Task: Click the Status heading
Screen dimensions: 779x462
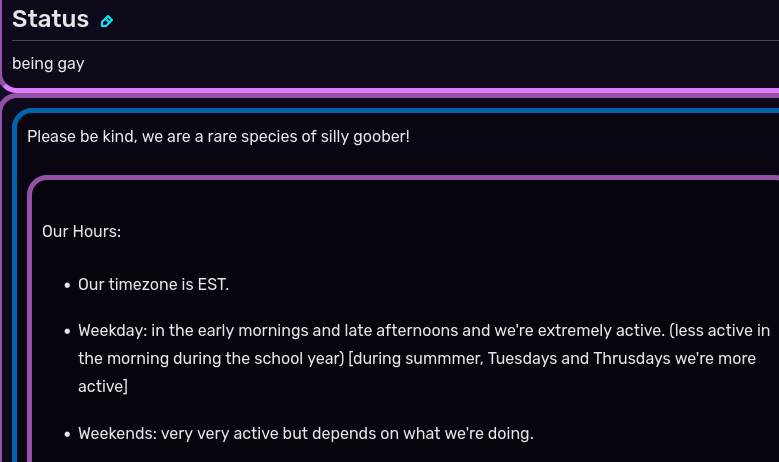Action: pyautogui.click(x=50, y=19)
